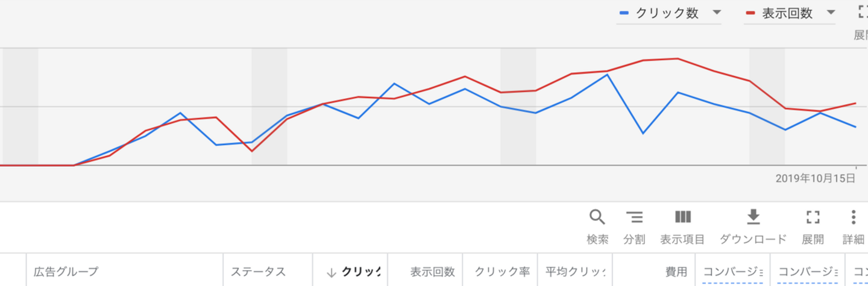Sort by ステータス column header
Screen dimensions: 868x286
[x=258, y=272]
